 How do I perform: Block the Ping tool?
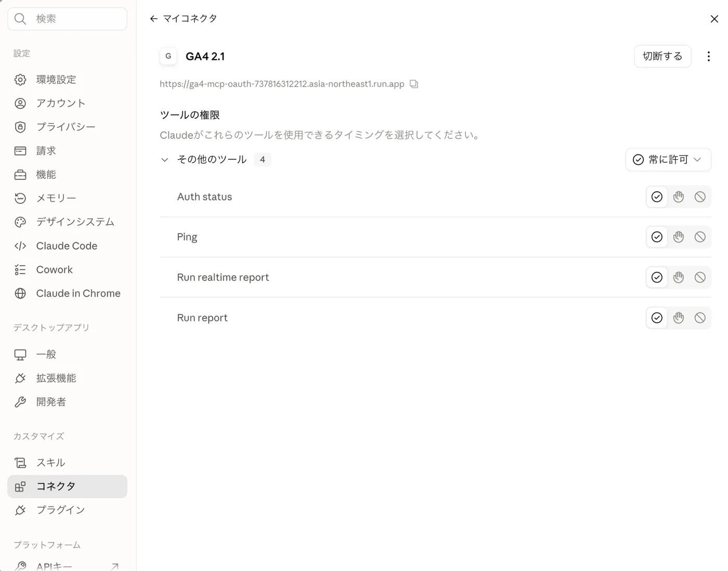click(x=700, y=237)
